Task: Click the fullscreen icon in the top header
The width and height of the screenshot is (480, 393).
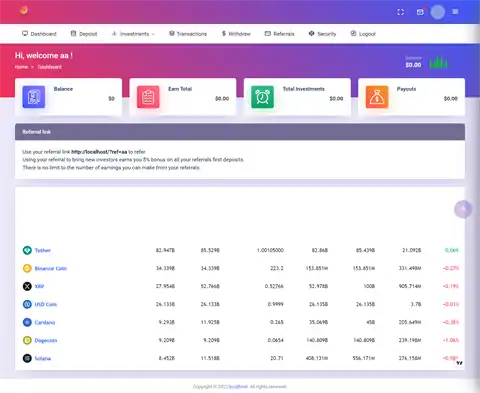Action: click(x=401, y=12)
